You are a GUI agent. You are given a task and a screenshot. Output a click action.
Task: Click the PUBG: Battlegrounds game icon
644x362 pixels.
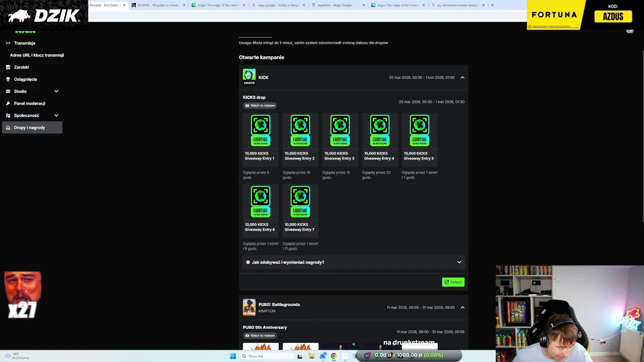pyautogui.click(x=249, y=307)
